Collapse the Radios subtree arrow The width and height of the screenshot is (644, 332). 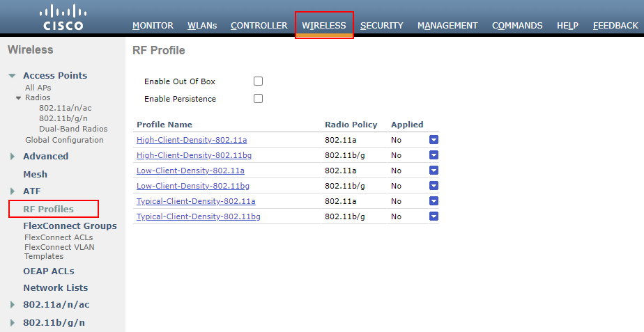click(19, 97)
